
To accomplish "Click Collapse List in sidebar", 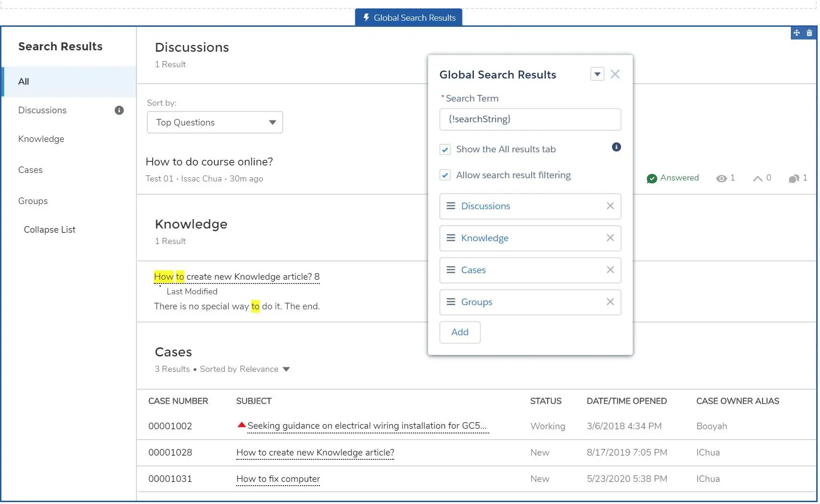I will (49, 229).
